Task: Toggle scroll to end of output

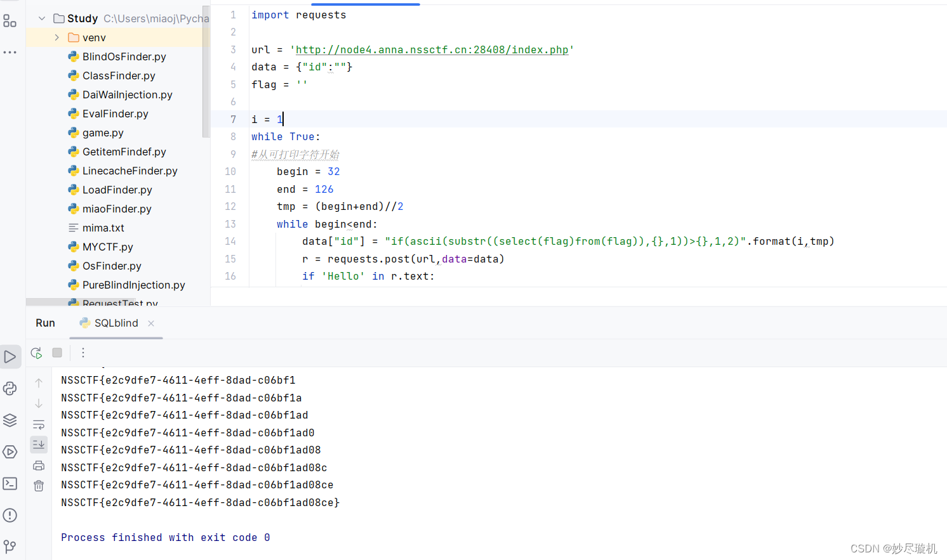Action: (39, 445)
